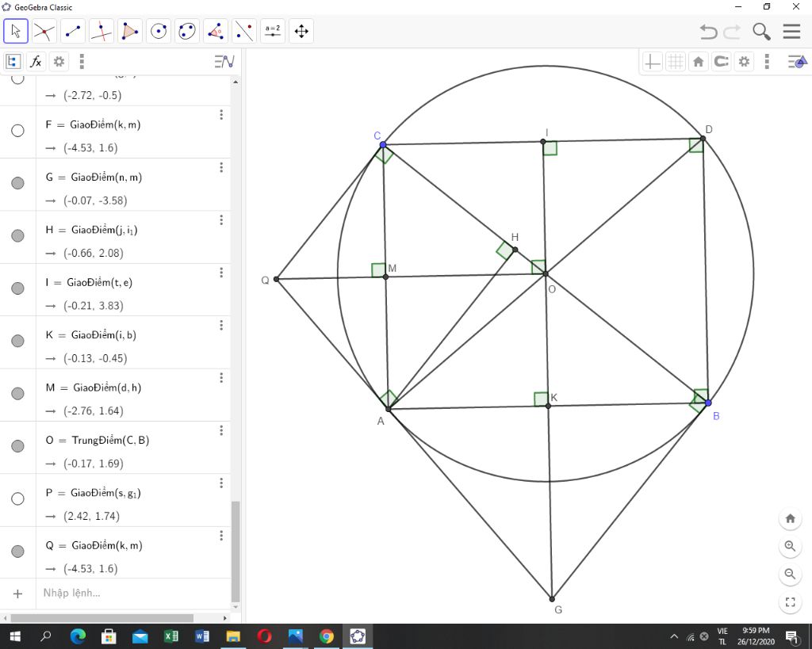Click the zoom out button
812x649 pixels.
[791, 574]
